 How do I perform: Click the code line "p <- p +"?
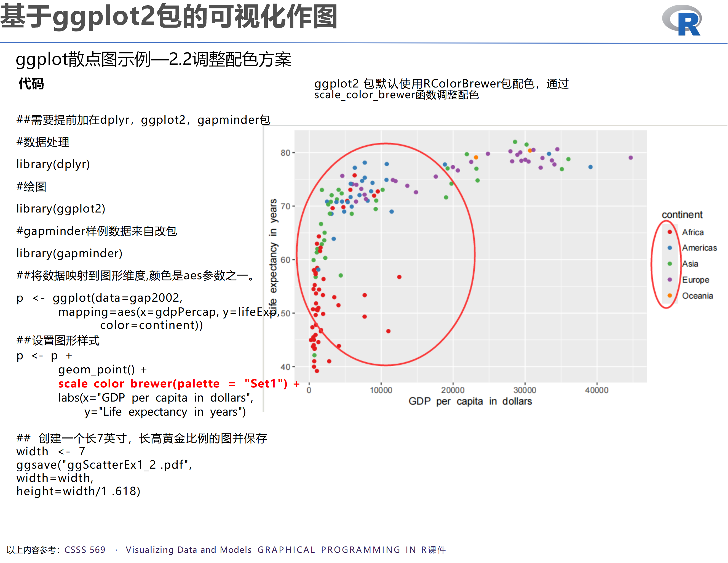44,356
